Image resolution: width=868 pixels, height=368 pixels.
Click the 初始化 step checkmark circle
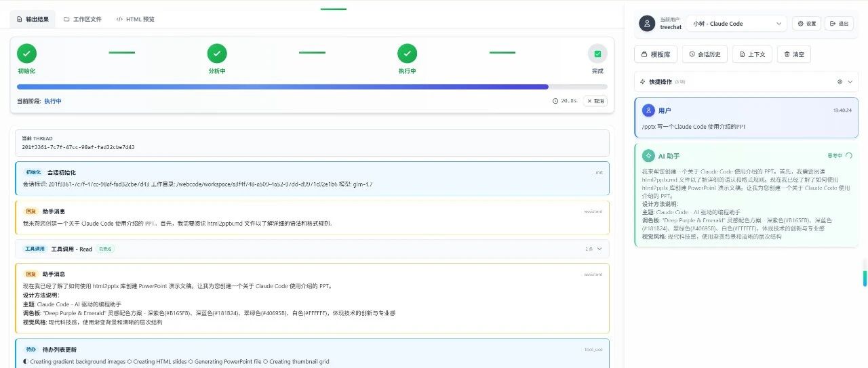point(26,53)
